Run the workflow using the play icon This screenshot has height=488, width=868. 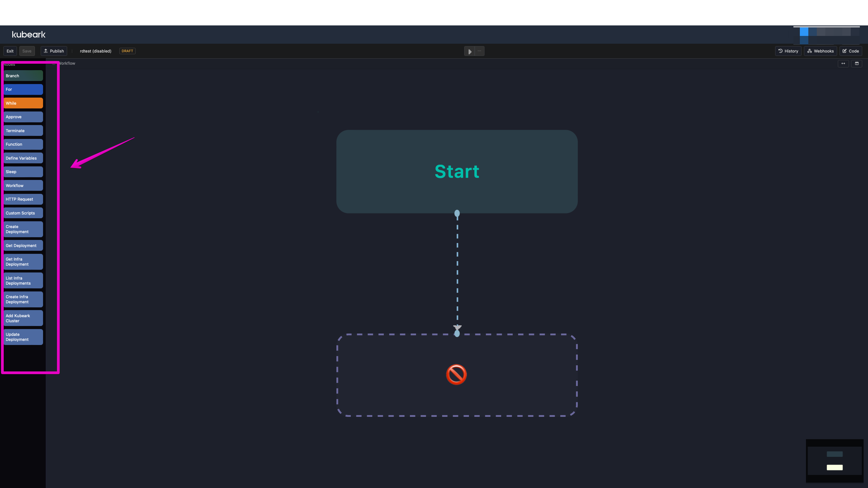click(x=470, y=51)
